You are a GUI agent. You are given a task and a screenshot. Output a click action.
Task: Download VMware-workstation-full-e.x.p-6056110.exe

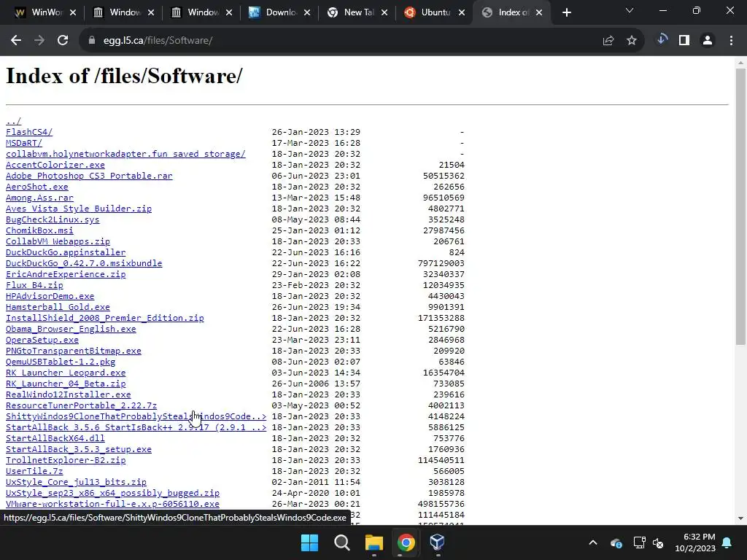(x=112, y=504)
